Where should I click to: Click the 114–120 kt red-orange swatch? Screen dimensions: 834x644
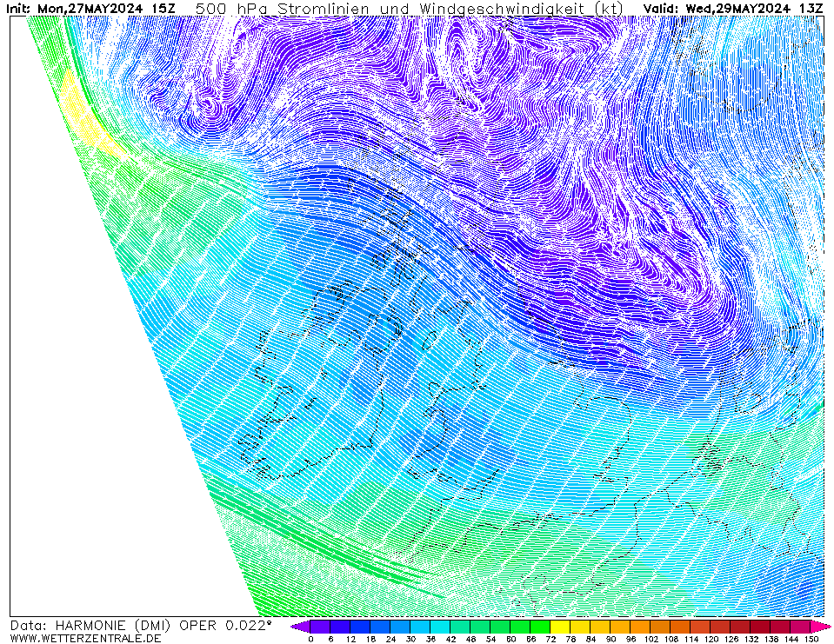click(x=701, y=627)
